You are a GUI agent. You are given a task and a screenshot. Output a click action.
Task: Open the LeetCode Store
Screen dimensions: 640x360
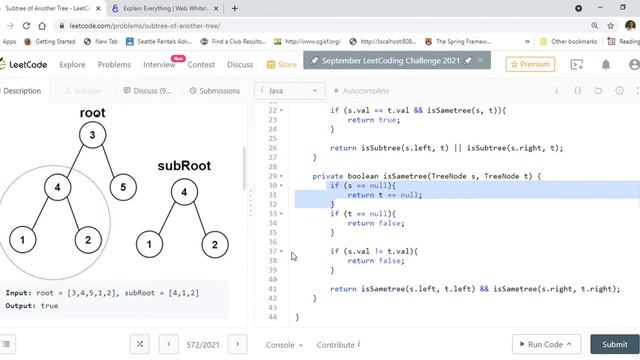pyautogui.click(x=282, y=64)
